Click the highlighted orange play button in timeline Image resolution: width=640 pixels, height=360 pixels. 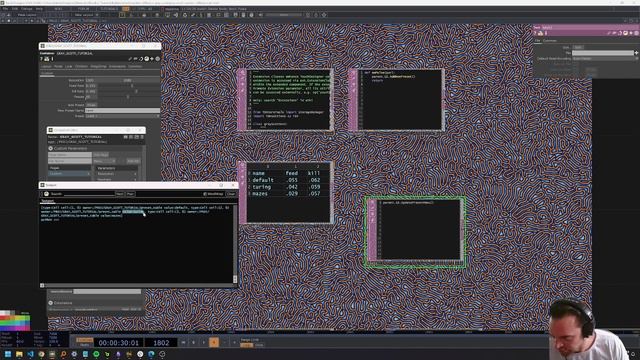click(214, 342)
